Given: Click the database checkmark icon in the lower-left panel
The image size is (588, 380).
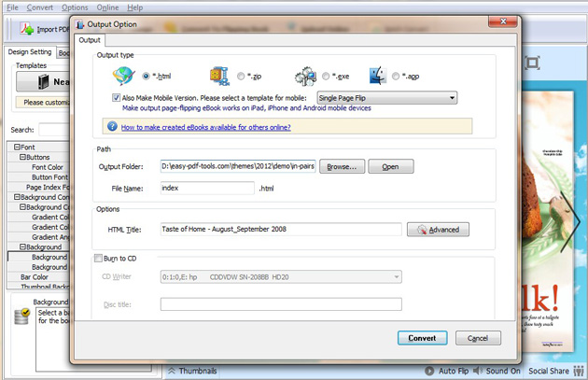Looking at the screenshot, I should tap(21, 317).
